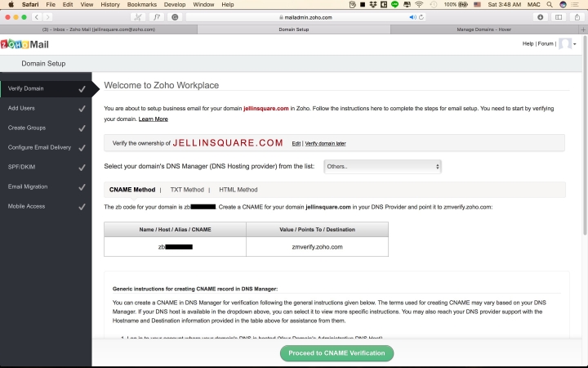
Task: Add a new tab with plus icon
Action: tap(583, 29)
